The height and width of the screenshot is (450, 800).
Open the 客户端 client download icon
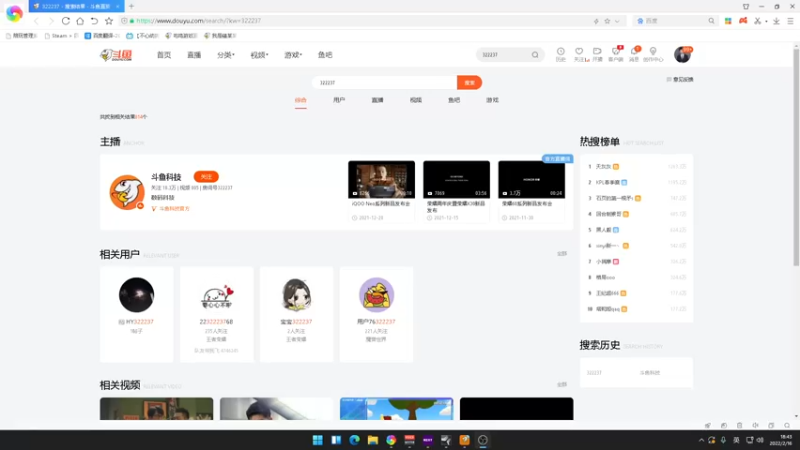pos(616,54)
